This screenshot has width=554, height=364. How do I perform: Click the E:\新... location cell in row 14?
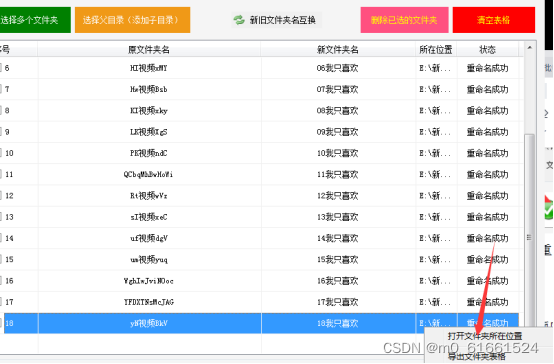(x=435, y=238)
